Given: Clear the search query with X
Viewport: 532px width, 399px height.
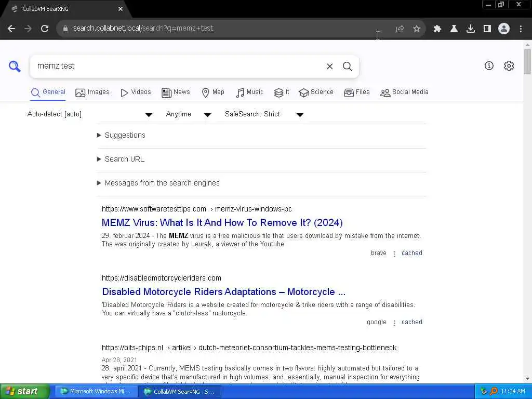Looking at the screenshot, I should coord(329,66).
